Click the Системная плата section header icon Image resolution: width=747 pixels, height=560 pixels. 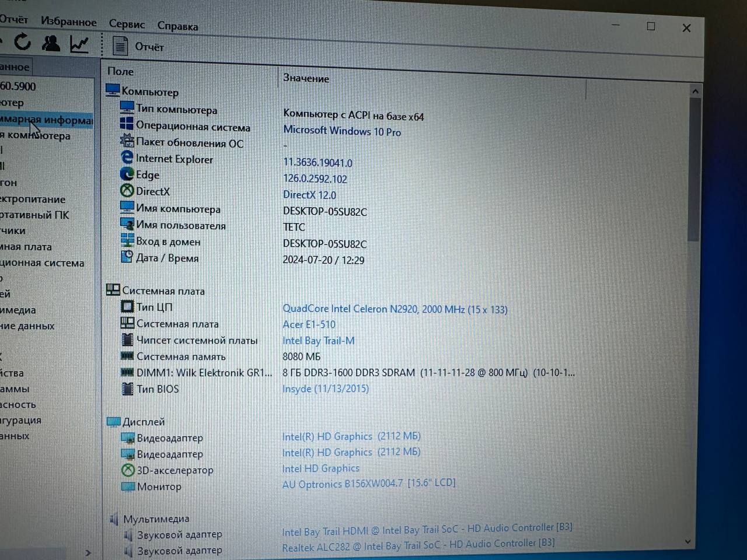pyautogui.click(x=113, y=289)
